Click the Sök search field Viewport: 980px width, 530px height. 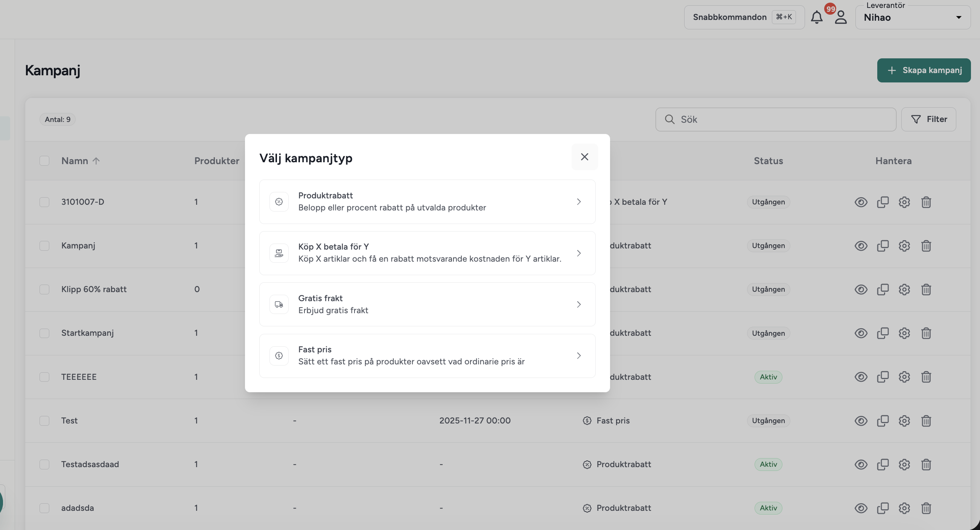776,119
